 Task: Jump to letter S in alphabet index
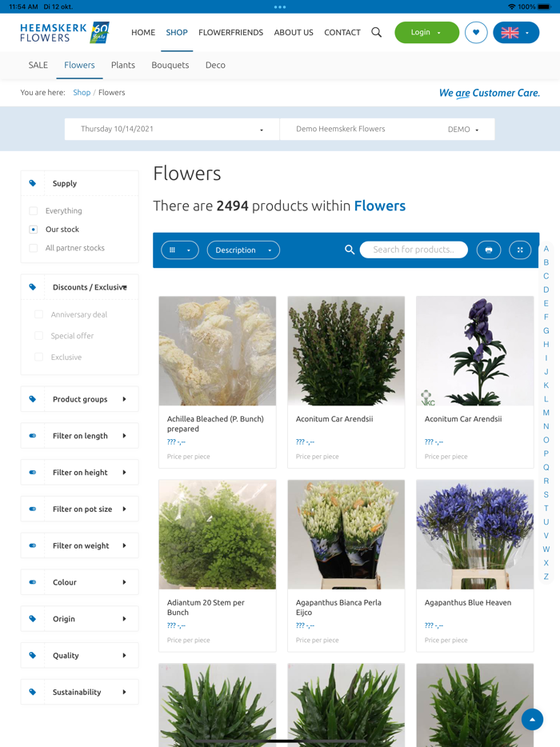[x=546, y=494]
